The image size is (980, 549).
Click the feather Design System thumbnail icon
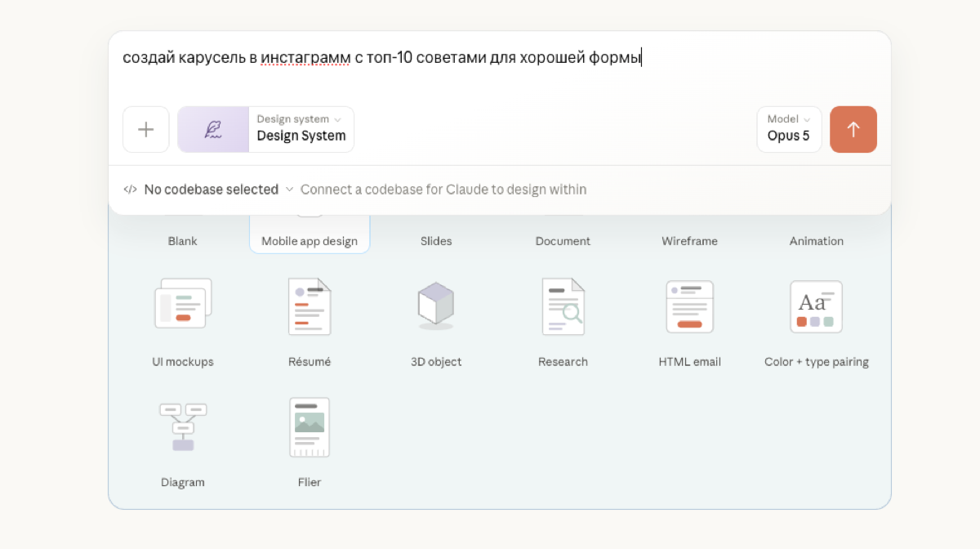tap(213, 129)
